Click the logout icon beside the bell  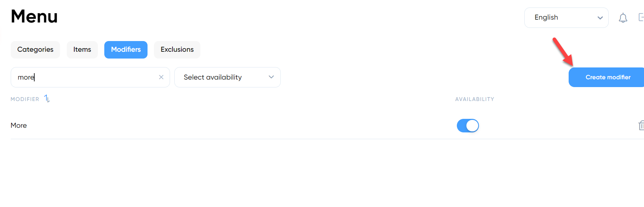[641, 17]
